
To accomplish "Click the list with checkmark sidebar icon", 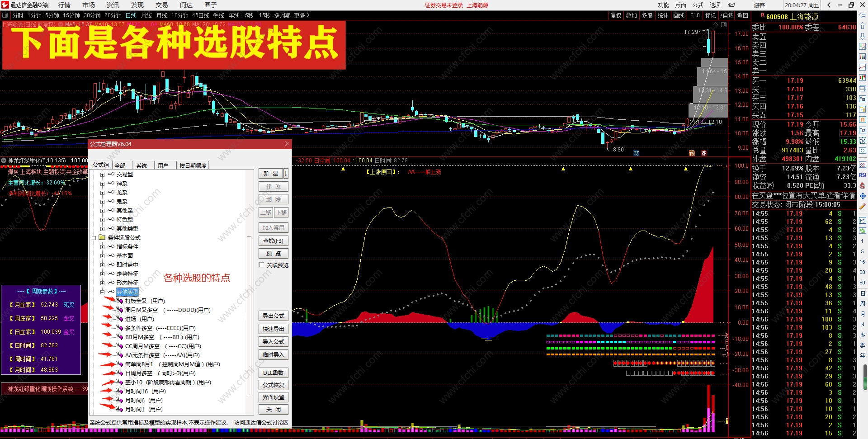I will 863,47.
